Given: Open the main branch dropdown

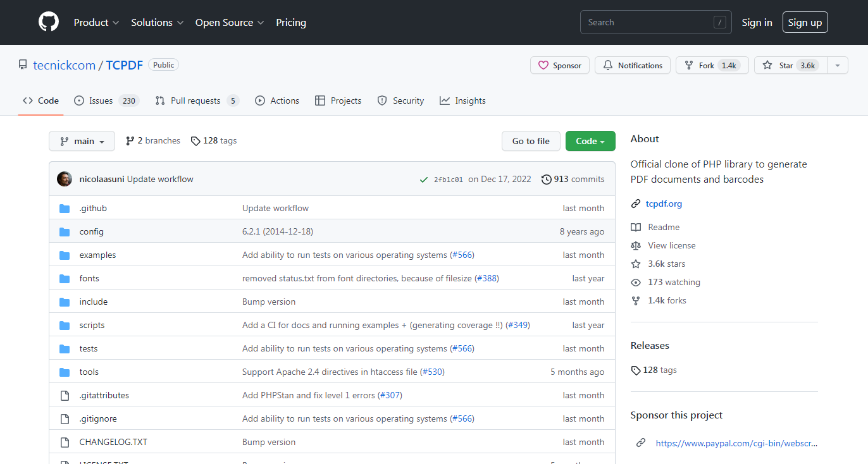Looking at the screenshot, I should tap(82, 142).
